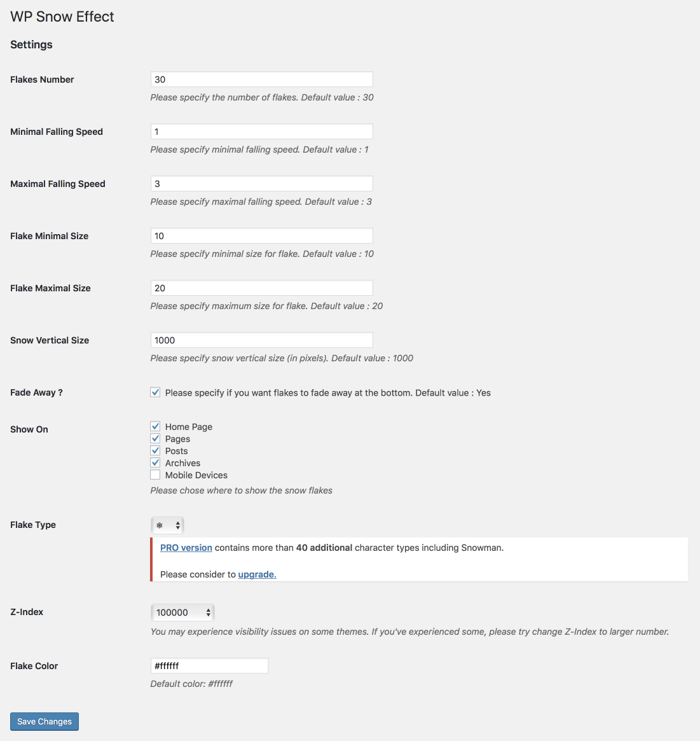Click the Flakes Number input field
The image size is (700, 741).
262,80
